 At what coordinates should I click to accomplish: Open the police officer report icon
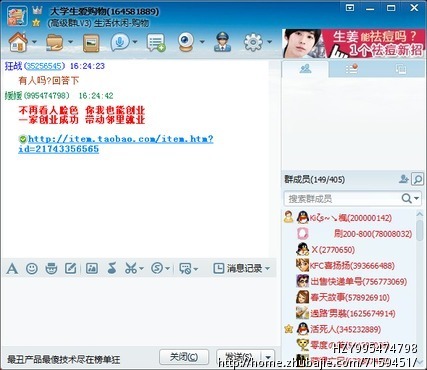pyautogui.click(x=222, y=42)
